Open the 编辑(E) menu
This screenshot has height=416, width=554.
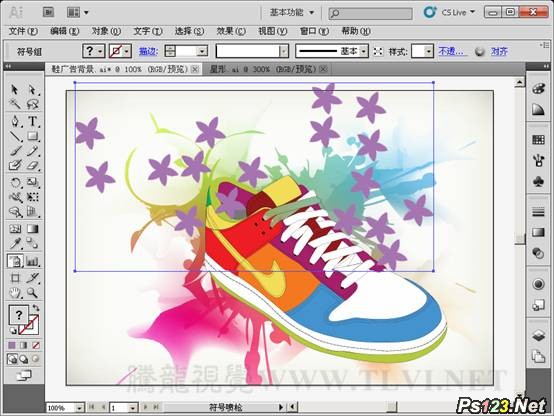coord(65,31)
